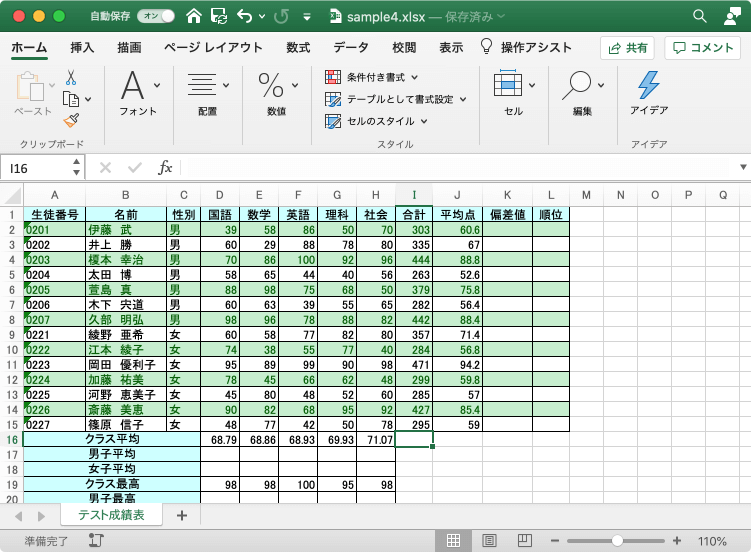Open the 数値 number format menu
Viewport: 751px width, 552px height.
click(x=277, y=93)
